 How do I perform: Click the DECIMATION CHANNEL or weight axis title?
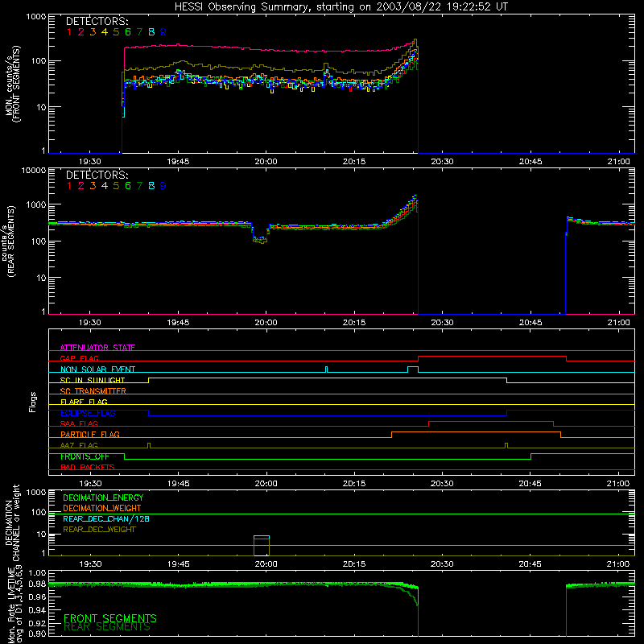pyautogui.click(x=12, y=522)
